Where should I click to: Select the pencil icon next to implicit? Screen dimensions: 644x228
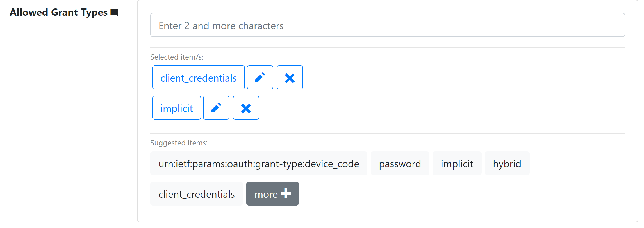[216, 108]
